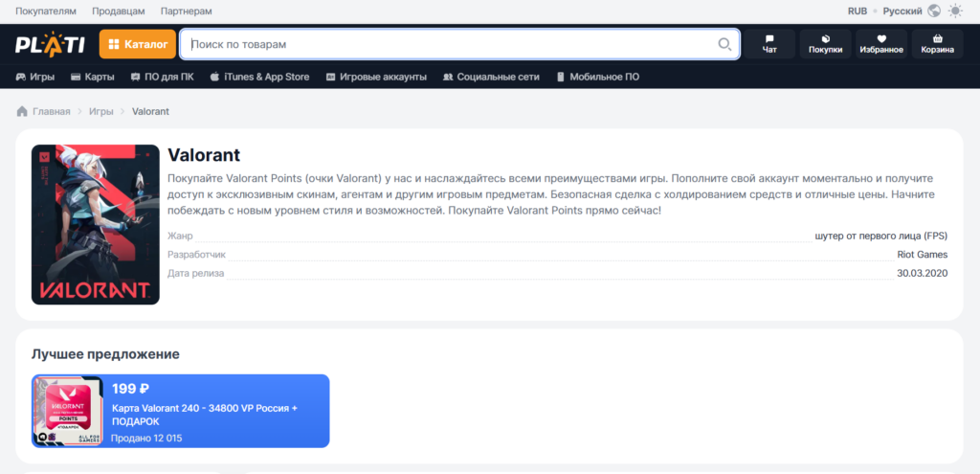Open the Valorant Points offer thumbnail
Screen dimensions: 980x474
(68, 411)
